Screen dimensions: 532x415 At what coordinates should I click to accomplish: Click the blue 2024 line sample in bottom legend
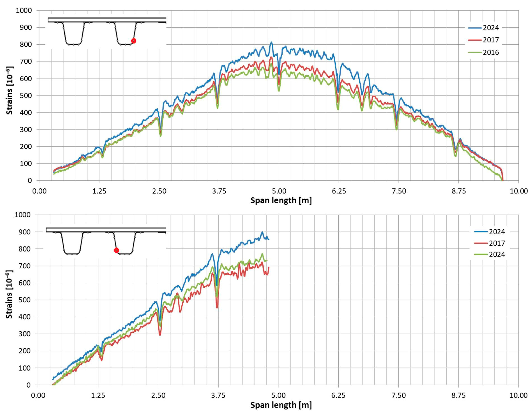481,232
